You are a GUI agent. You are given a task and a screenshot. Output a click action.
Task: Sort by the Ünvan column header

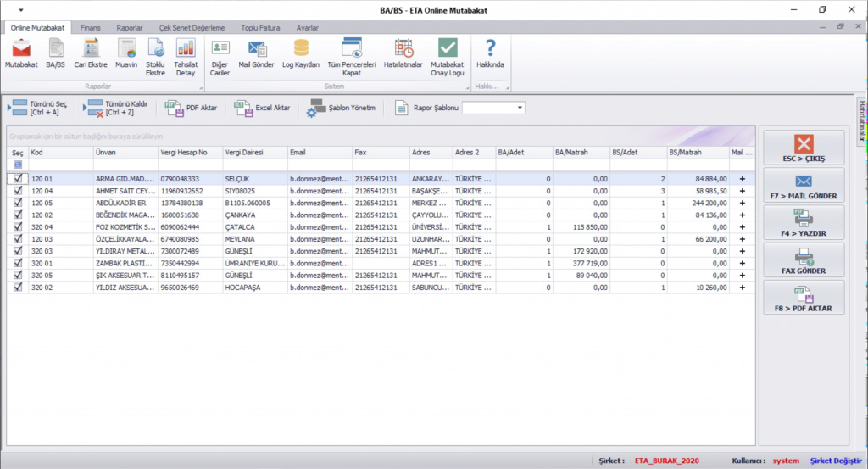125,153
